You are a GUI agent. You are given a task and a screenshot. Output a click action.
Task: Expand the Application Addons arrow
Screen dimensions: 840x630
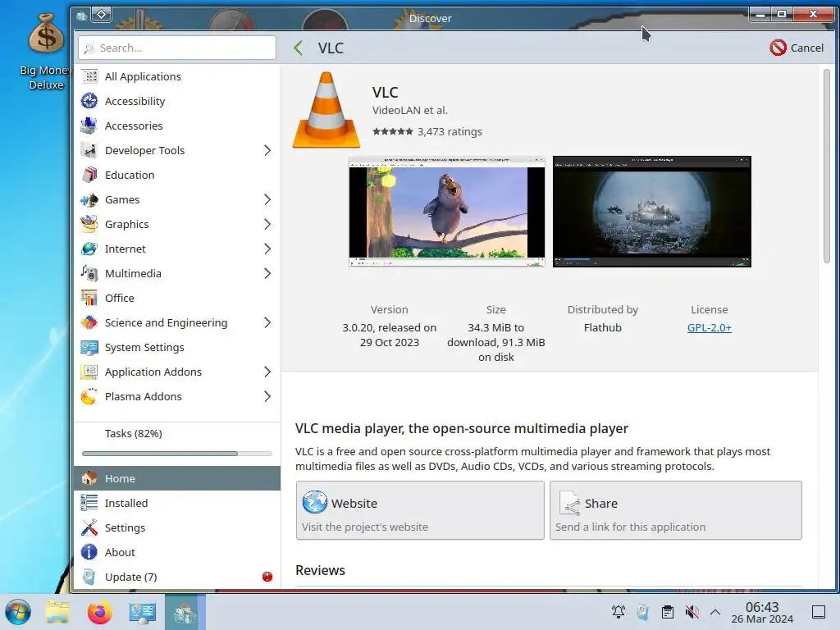click(x=267, y=372)
